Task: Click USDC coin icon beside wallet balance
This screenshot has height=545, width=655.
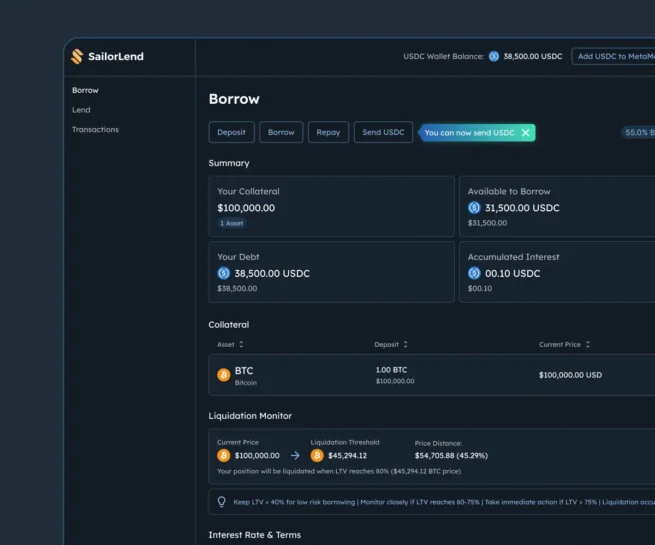Action: (x=494, y=56)
